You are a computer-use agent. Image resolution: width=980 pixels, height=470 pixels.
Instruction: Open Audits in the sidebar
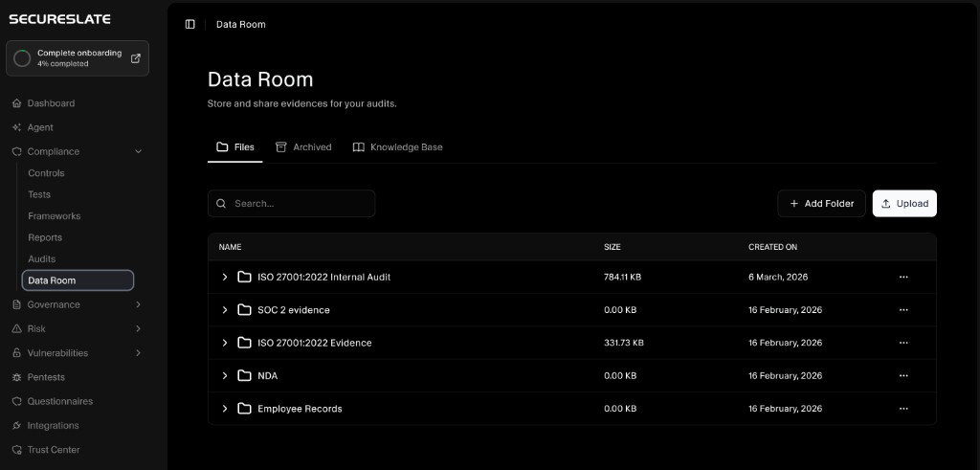pyautogui.click(x=42, y=258)
